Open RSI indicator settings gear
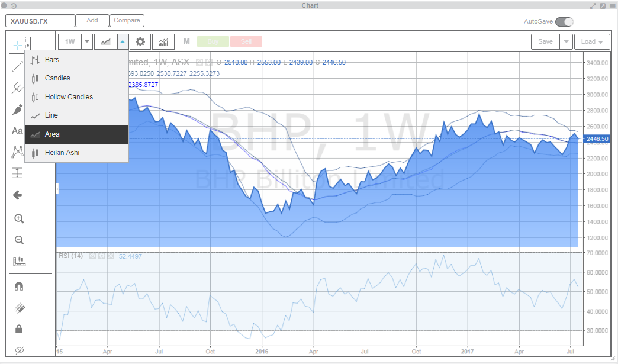618x364 pixels. [102, 256]
